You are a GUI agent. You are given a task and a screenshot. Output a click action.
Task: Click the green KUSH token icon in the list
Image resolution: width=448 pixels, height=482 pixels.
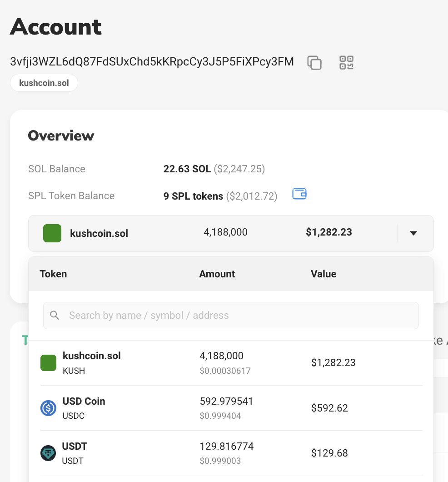coord(48,363)
